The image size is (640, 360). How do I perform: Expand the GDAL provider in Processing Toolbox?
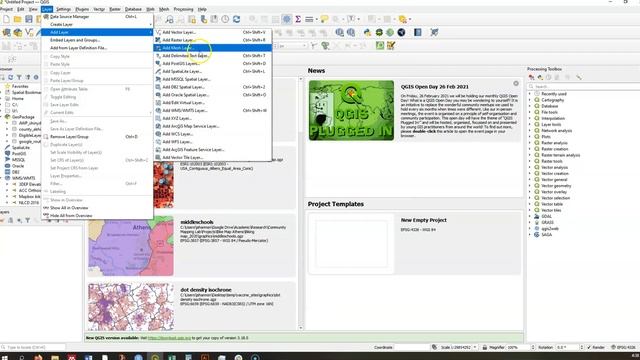pos(530,216)
